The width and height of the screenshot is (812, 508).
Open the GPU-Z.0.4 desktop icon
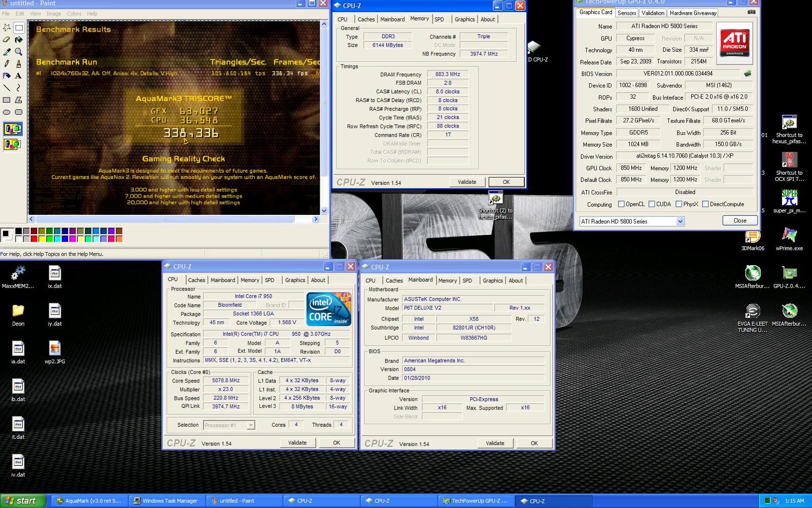pos(789,277)
